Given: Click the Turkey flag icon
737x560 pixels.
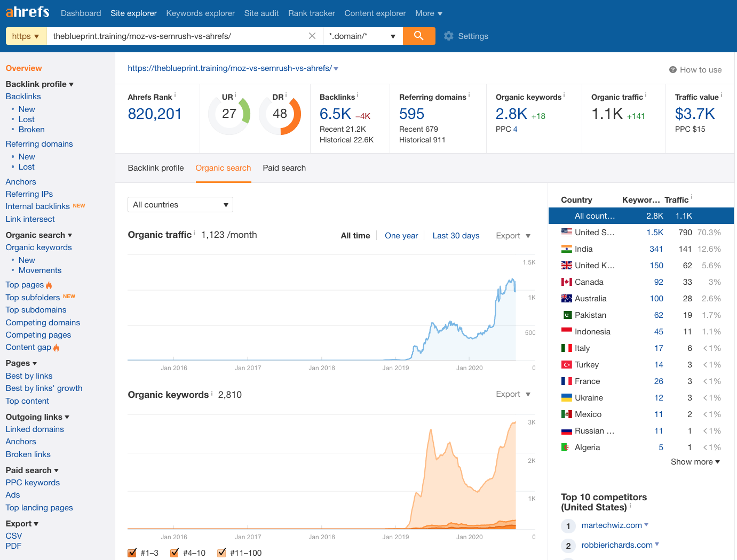Looking at the screenshot, I should tap(567, 365).
